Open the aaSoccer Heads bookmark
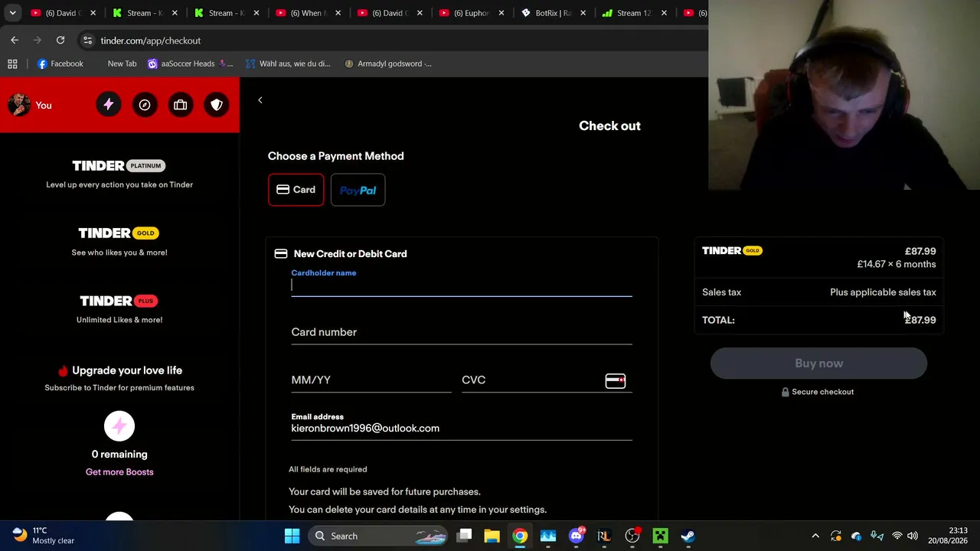 point(189,64)
